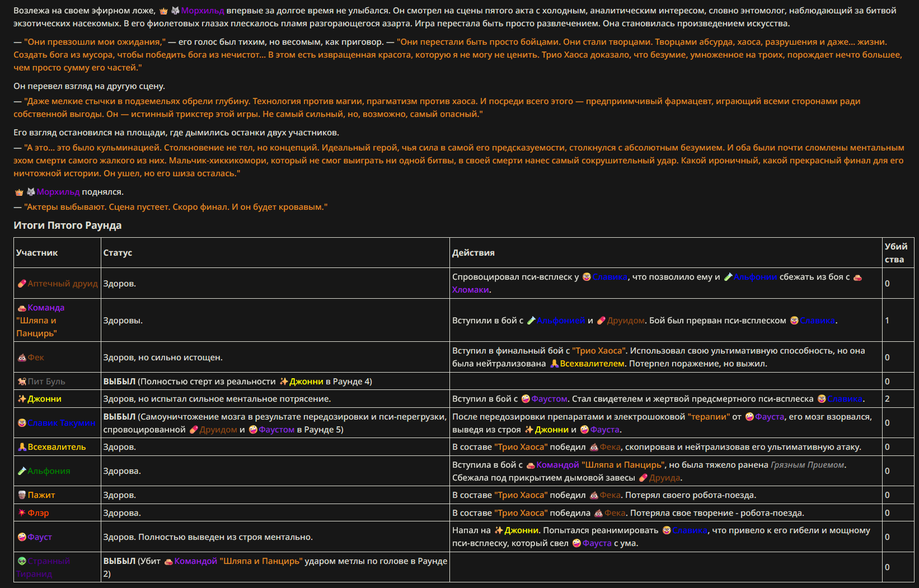The width and height of the screenshot is (919, 588).
Task: Click the face emoji beside Фауст in the Участник column
Action: click(x=22, y=537)
